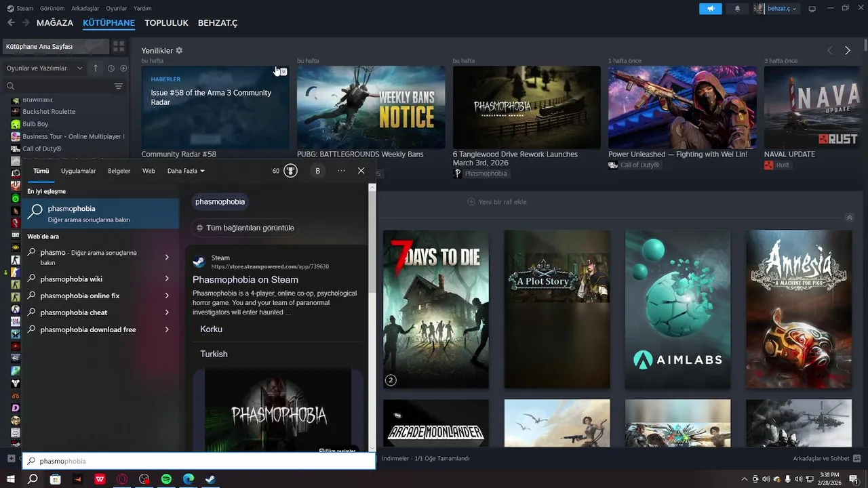Open the 'Phasmophobia on Steam' link
This screenshot has height=488, width=868.
(245, 279)
